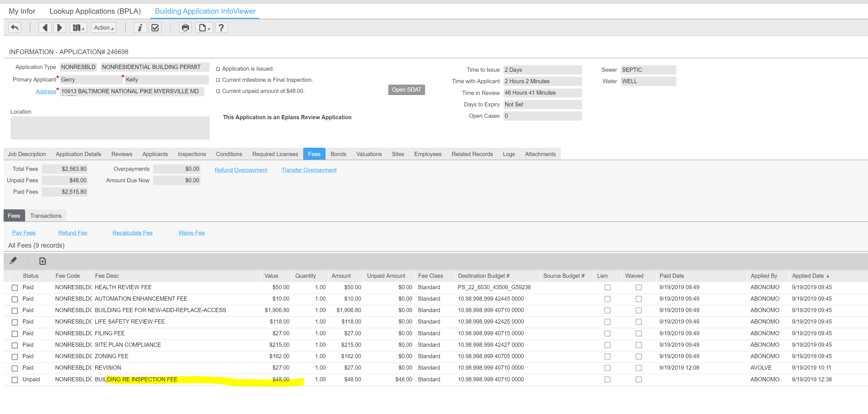The height and width of the screenshot is (414, 868).
Task: Go to previous record arrow
Action: point(45,28)
